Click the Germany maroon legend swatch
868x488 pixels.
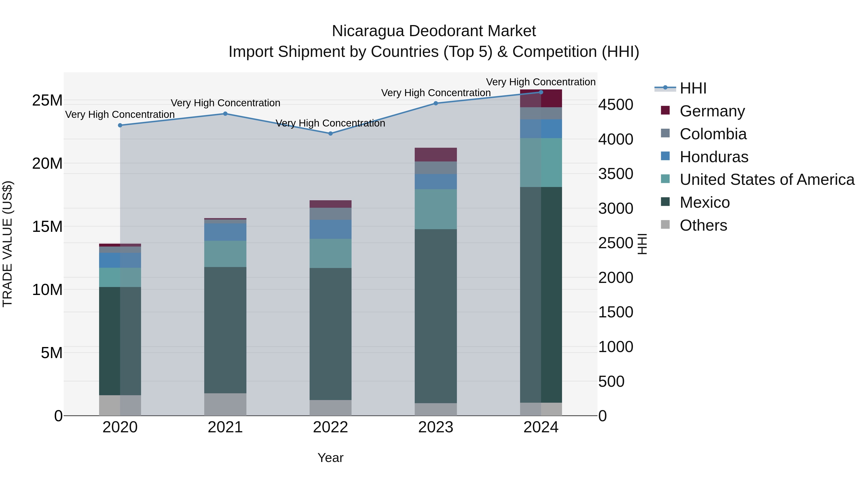pyautogui.click(x=665, y=110)
